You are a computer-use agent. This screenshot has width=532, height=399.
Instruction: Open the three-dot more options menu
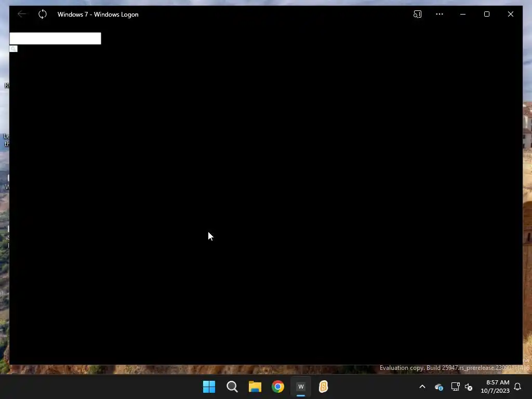click(x=440, y=14)
